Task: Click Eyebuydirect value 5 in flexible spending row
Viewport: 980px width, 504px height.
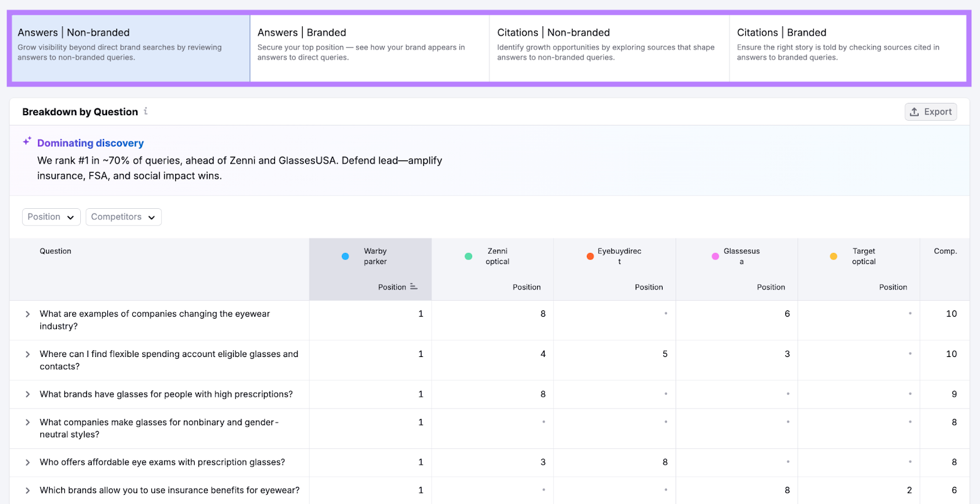Action: [x=665, y=354]
